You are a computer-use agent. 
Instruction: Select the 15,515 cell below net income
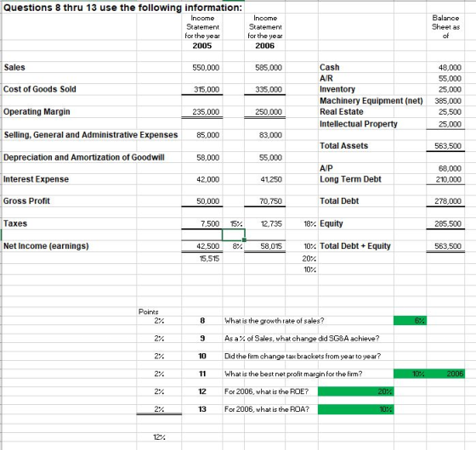[202, 258]
